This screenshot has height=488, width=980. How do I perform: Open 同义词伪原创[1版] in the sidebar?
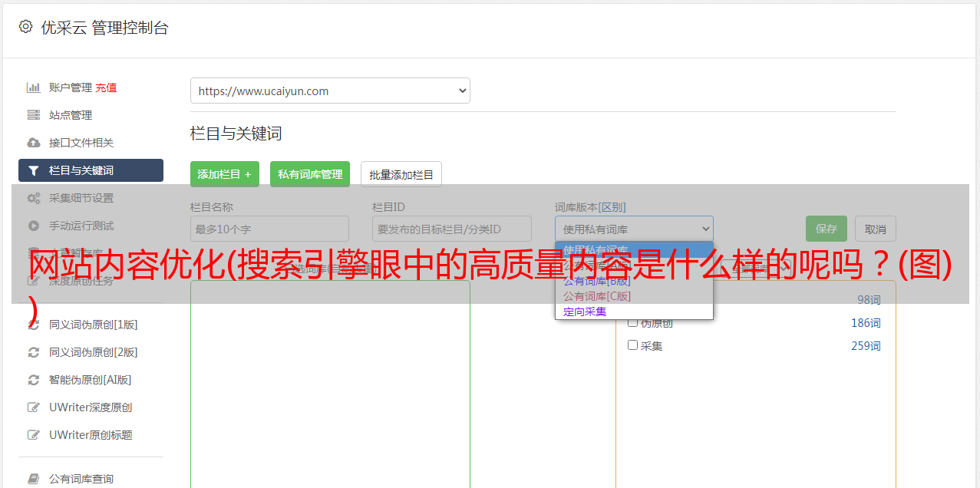point(94,325)
